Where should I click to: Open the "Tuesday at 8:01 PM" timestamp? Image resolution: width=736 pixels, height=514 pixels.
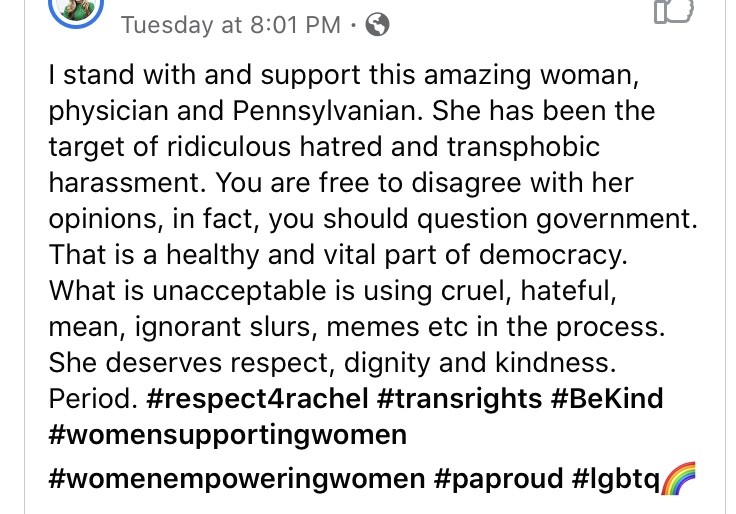click(x=231, y=26)
